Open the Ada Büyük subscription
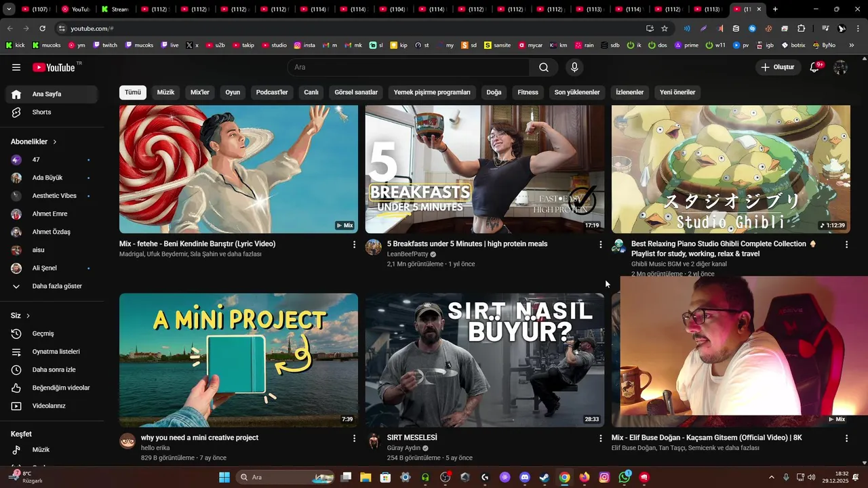868x488 pixels. pyautogui.click(x=53, y=178)
